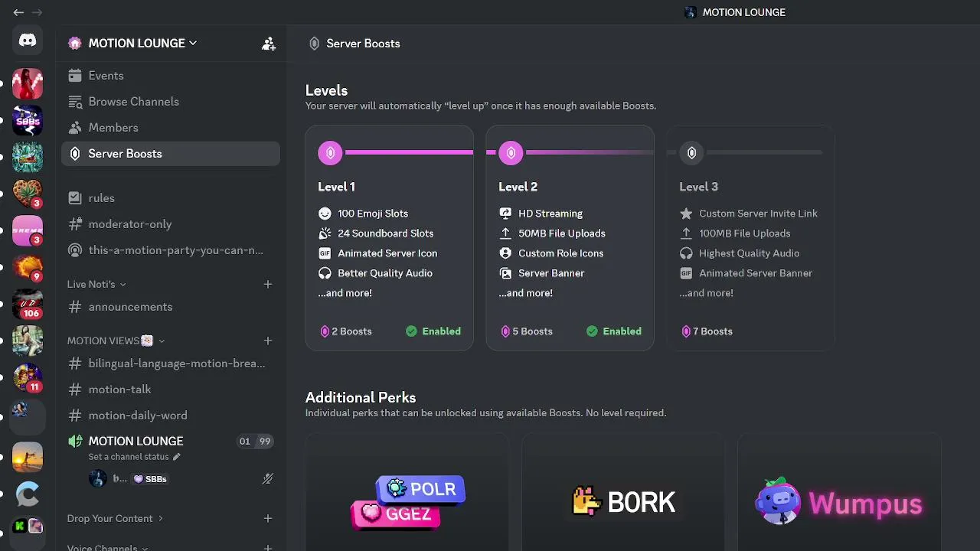Open Browse Channels
This screenshot has height=551, width=980.
[171, 102]
